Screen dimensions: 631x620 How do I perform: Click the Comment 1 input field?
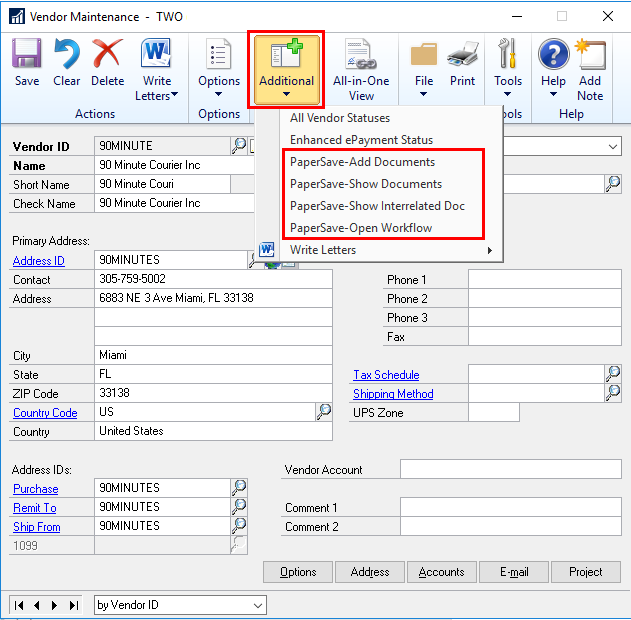(511, 507)
